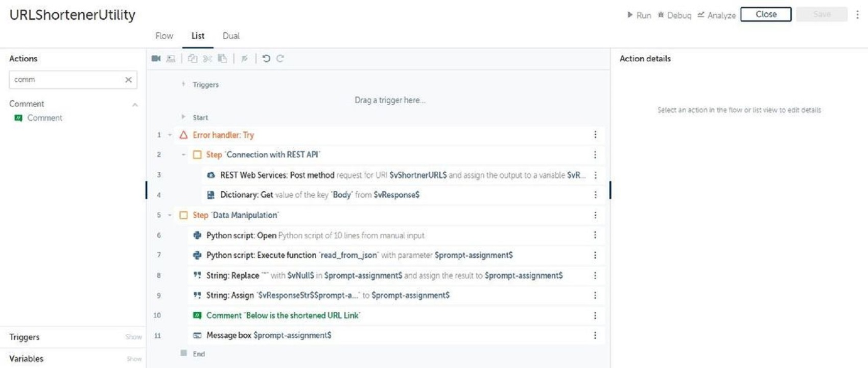Click the Dictionary: Get action icon
Viewport: 868px width, 368px height.
tap(210, 195)
